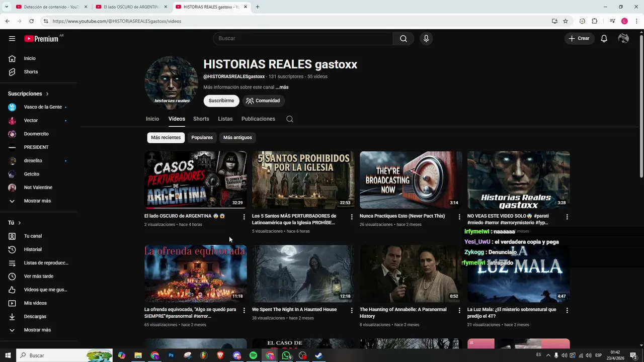Expand subscriptions with Mostrar más under Getcito

[38, 201]
